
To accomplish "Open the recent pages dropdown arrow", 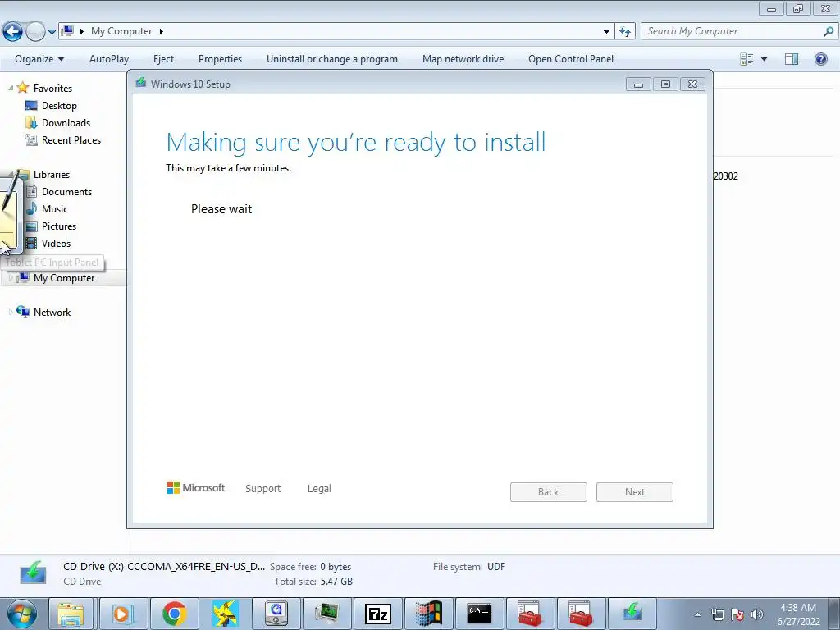I will pyautogui.click(x=52, y=32).
